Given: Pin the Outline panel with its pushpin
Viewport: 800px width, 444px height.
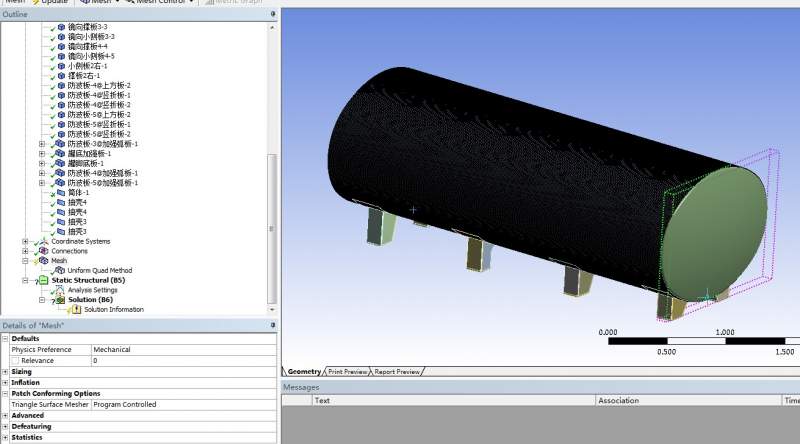Looking at the screenshot, I should click(x=273, y=14).
